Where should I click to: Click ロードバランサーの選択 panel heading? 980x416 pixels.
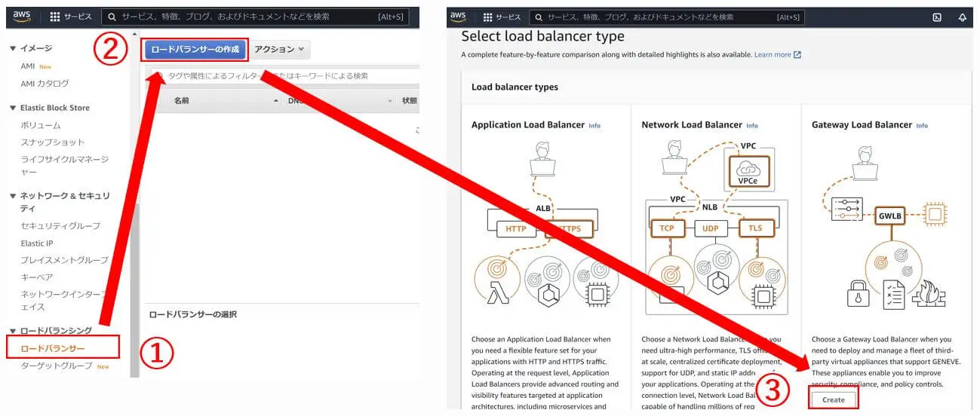point(192,314)
